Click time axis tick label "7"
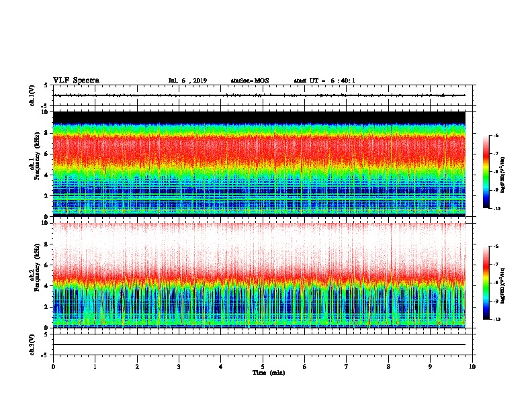 [347, 367]
